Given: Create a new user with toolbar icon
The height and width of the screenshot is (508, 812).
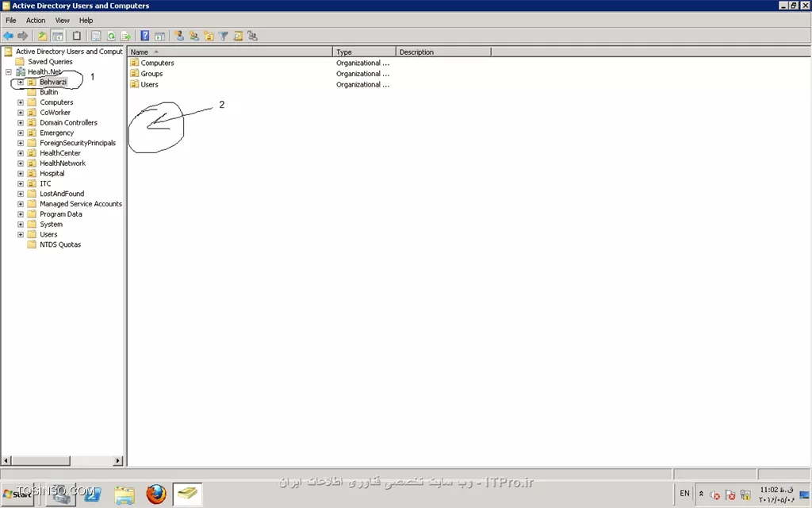Looking at the screenshot, I should [x=179, y=36].
